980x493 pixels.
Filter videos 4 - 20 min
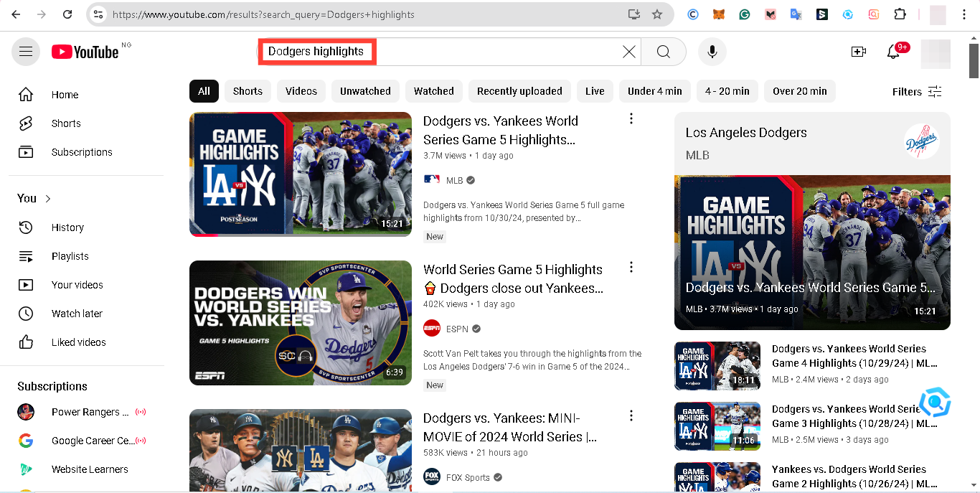pos(727,91)
